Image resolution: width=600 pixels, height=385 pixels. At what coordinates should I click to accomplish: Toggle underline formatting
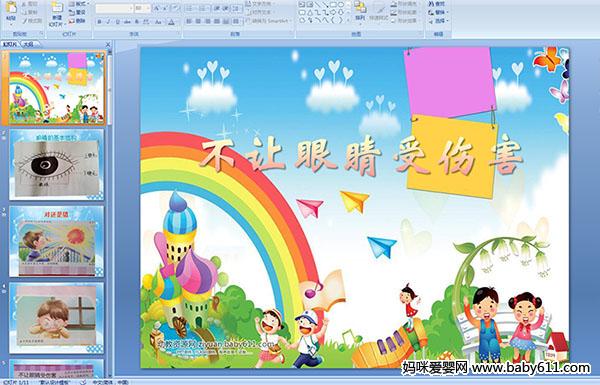click(117, 22)
